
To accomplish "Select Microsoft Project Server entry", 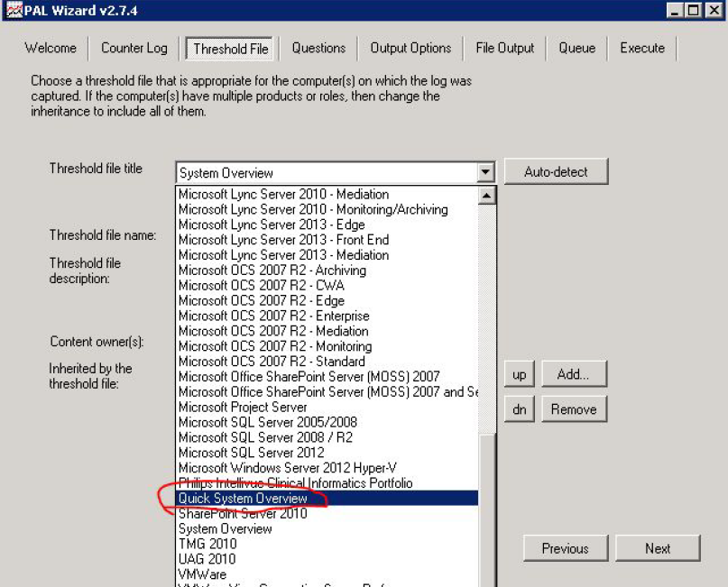I will coord(243,407).
